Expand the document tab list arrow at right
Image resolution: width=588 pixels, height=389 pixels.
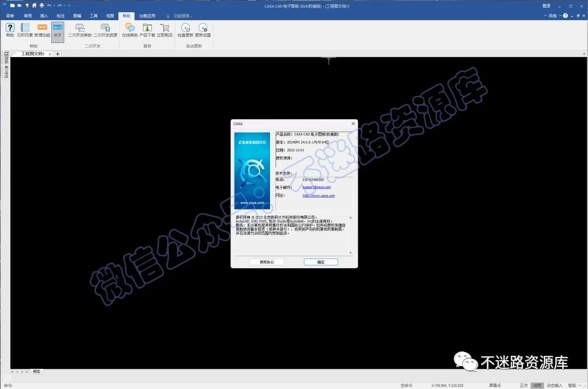(x=584, y=54)
